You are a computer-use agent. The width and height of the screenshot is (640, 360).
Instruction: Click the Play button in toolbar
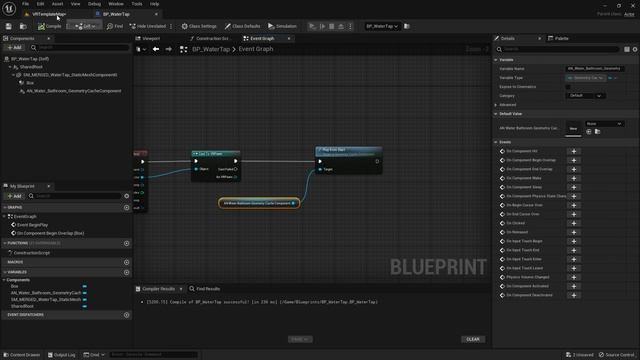[x=312, y=26]
